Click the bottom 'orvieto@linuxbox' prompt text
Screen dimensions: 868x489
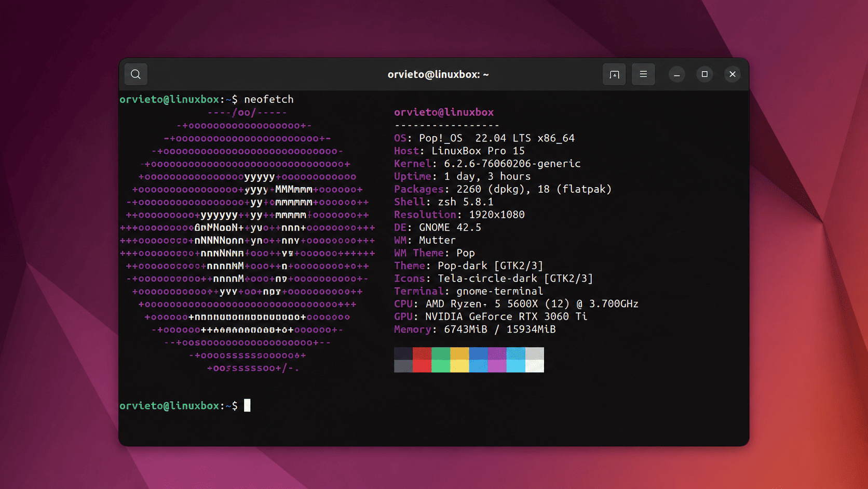[169, 406]
